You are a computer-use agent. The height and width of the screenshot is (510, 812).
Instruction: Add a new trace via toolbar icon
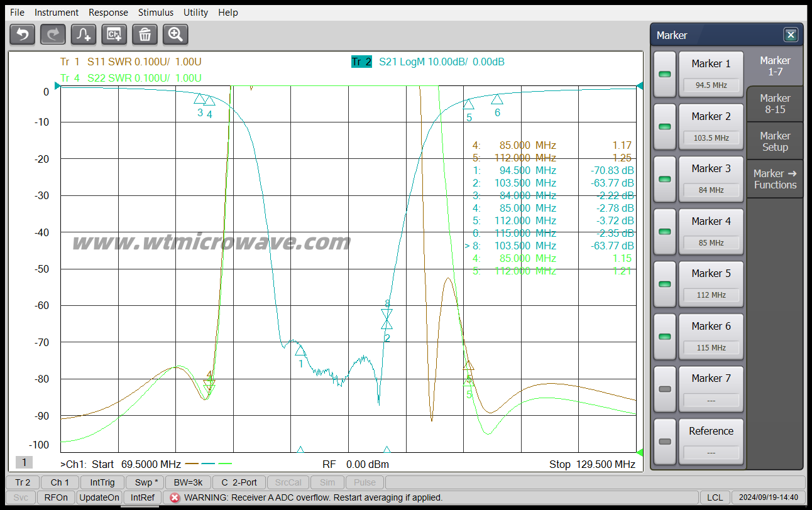pyautogui.click(x=84, y=34)
